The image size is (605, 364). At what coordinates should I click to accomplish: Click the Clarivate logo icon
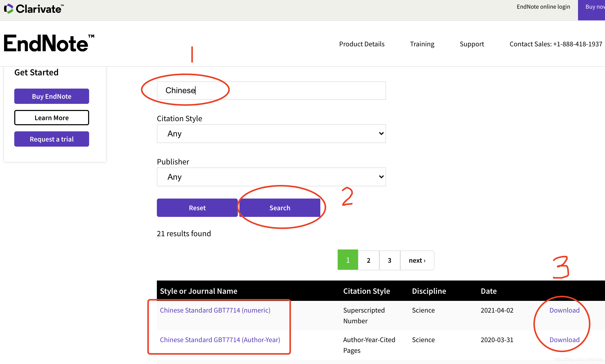(9, 9)
